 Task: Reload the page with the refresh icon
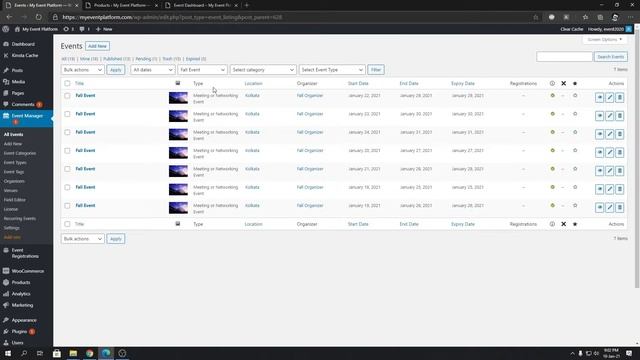pyautogui.click(x=38, y=17)
